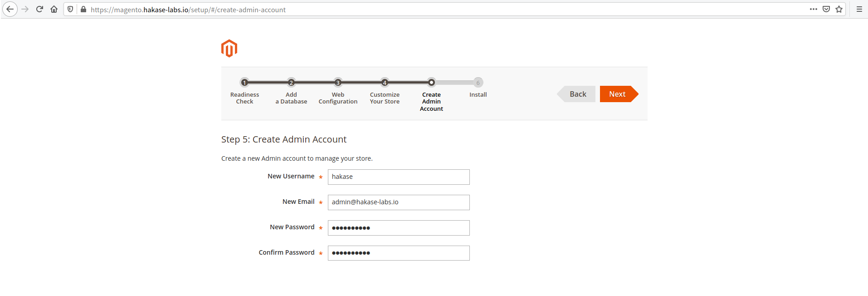
Task: Open page actions three-dot menu
Action: tap(814, 9)
